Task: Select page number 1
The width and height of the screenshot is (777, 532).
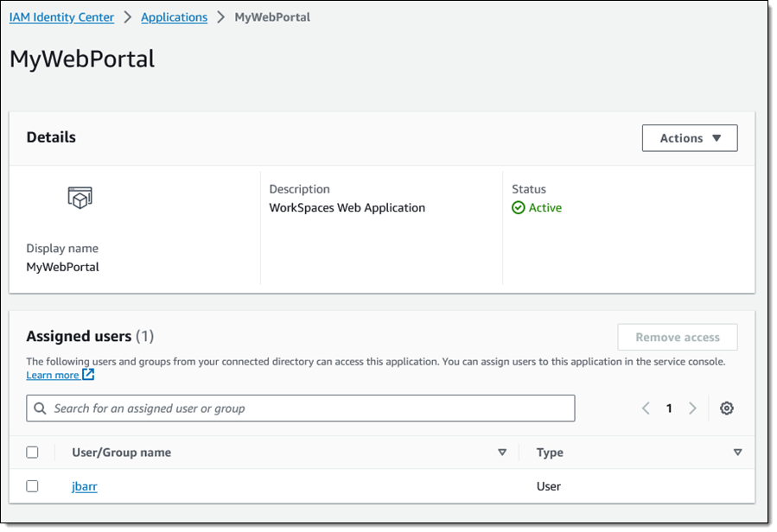Action: tap(669, 408)
